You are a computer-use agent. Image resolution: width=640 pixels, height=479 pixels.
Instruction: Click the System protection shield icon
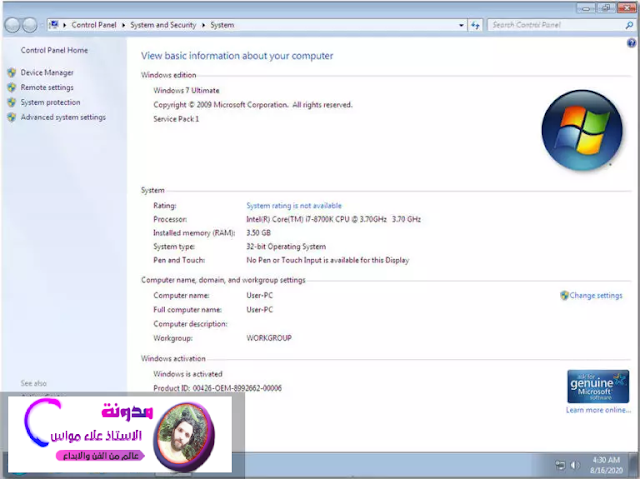(x=12, y=102)
